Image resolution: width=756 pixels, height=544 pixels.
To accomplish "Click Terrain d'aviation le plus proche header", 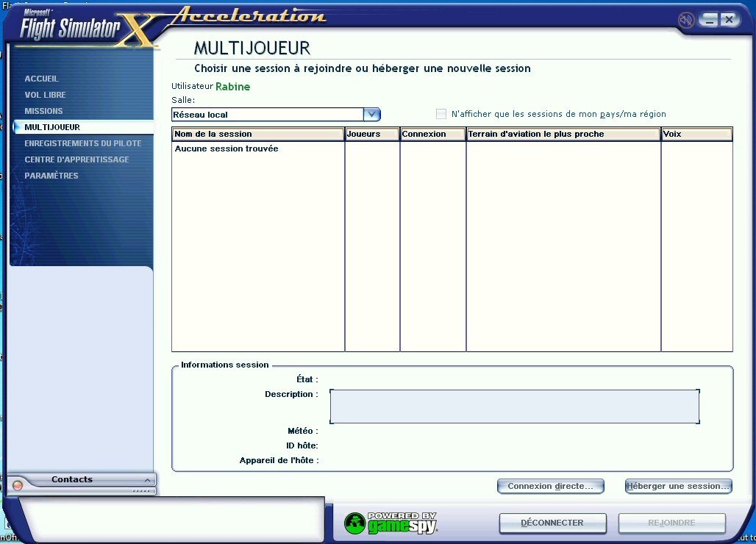I will pyautogui.click(x=563, y=134).
